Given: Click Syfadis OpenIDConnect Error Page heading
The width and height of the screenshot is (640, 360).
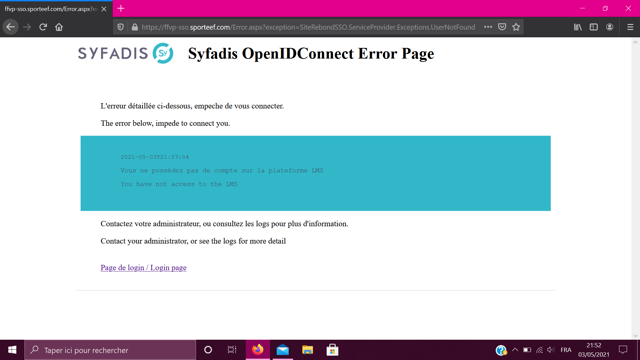Looking at the screenshot, I should (311, 53).
